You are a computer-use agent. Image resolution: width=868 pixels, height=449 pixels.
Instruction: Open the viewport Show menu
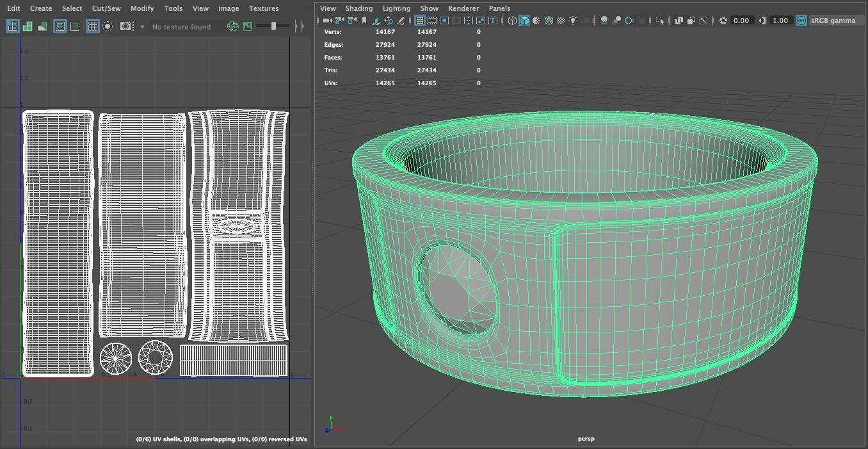point(429,8)
